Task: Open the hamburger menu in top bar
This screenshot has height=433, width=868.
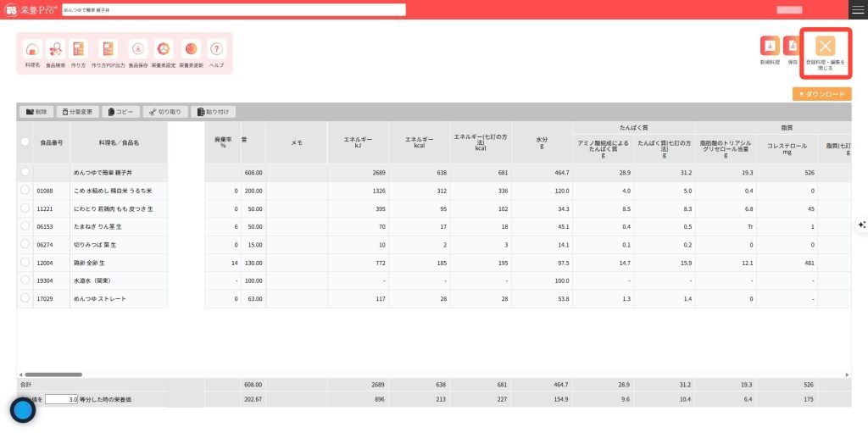Action: coord(858,9)
